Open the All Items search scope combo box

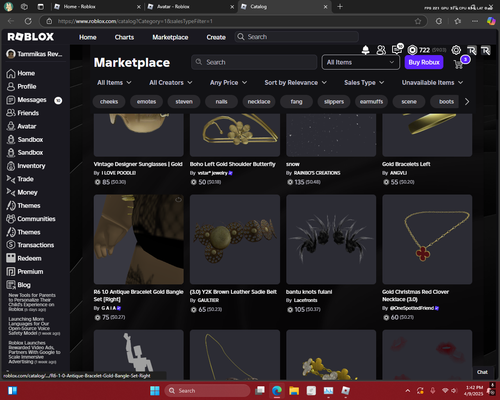(x=360, y=62)
